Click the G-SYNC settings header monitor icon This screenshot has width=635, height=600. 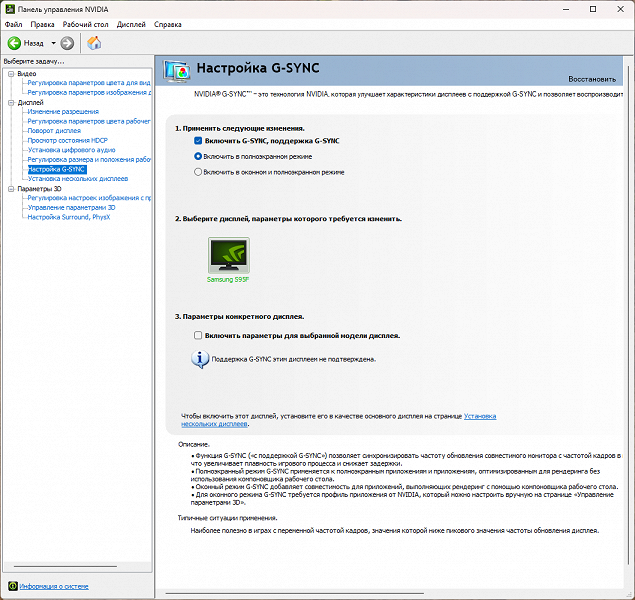pyautogui.click(x=177, y=71)
